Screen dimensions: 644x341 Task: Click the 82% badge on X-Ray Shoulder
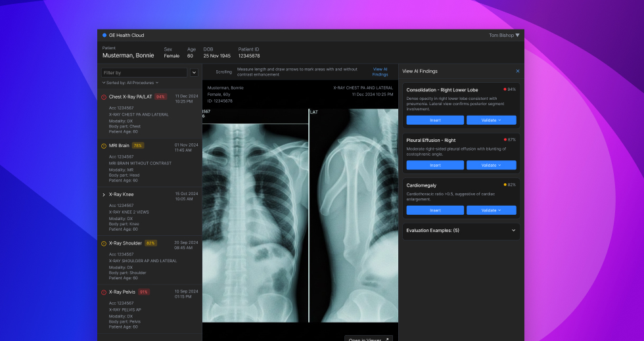tap(150, 243)
